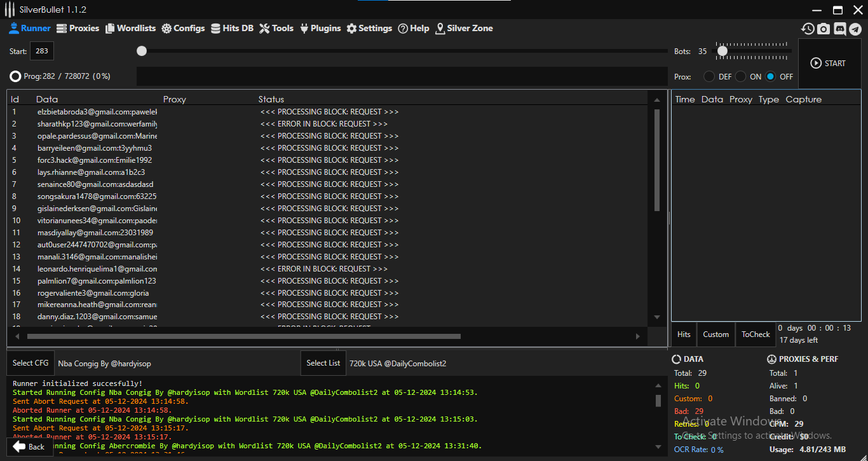Open the Proxies tab
Screen dimensions: 868x461
78,28
